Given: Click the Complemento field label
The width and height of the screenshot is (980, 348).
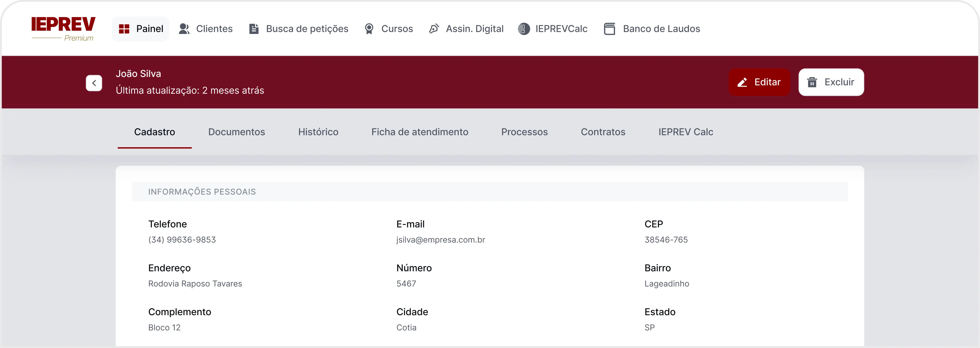Looking at the screenshot, I should pos(180,312).
